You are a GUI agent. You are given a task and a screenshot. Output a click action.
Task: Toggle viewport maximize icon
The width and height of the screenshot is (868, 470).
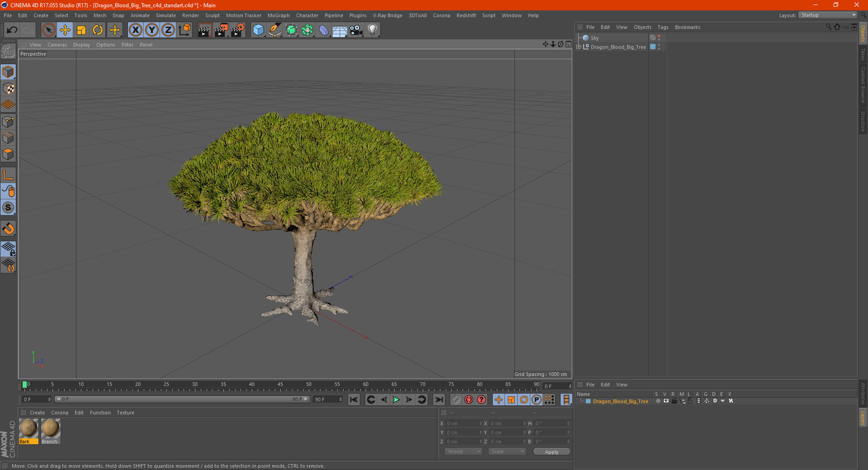568,44
